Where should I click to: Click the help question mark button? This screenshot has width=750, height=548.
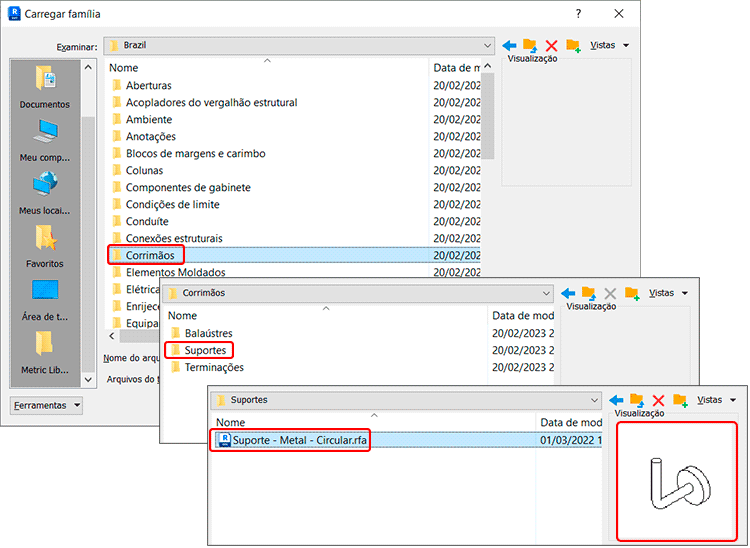point(578,14)
